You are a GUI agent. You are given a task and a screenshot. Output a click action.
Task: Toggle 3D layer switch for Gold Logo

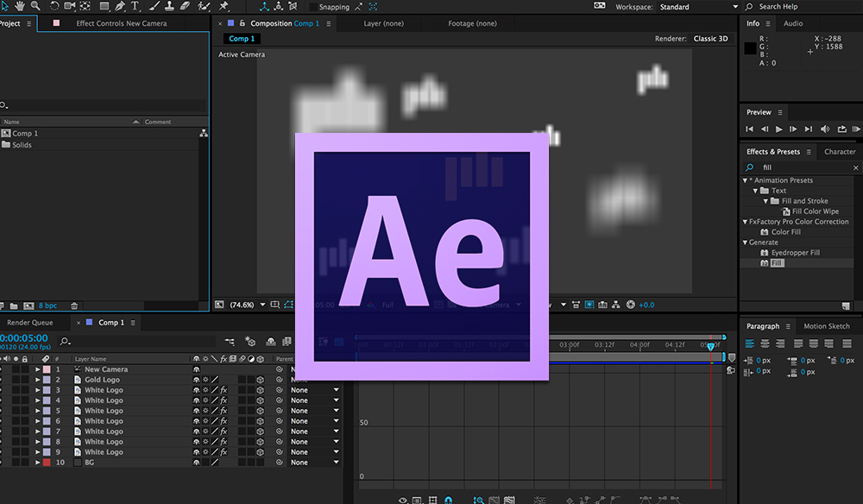point(260,380)
